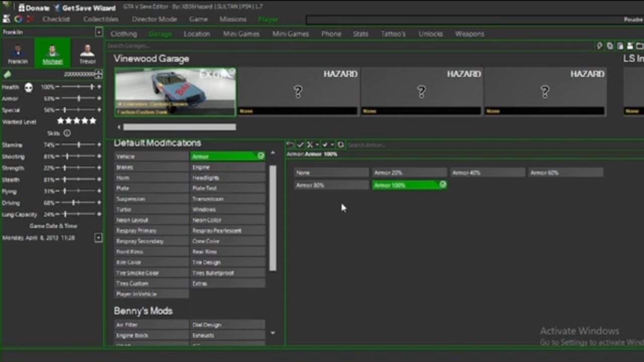644x362 pixels.
Task: Click the Search Garages field
Action: pyautogui.click(x=350, y=46)
